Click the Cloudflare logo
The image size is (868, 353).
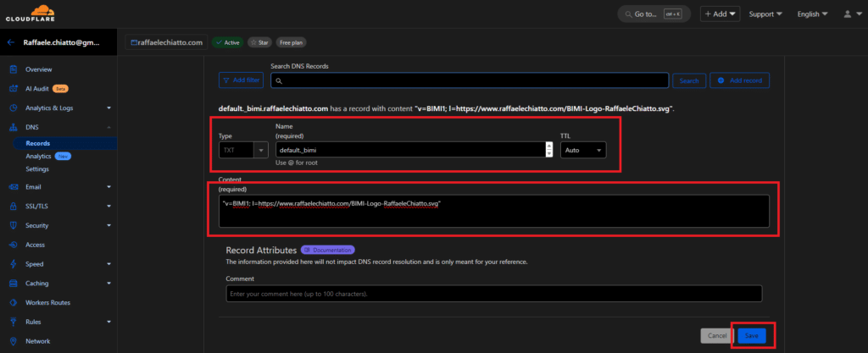point(30,14)
